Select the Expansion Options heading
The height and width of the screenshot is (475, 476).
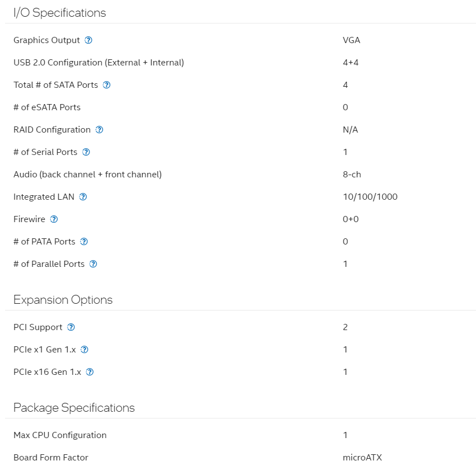point(63,300)
